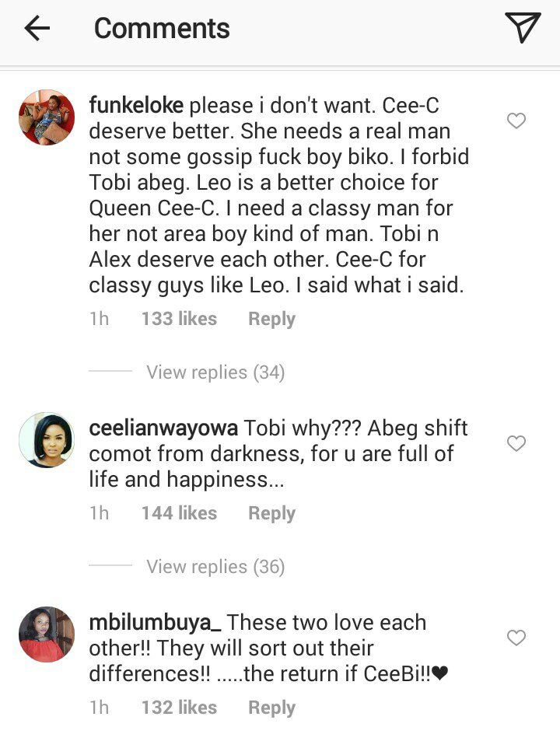The width and height of the screenshot is (560, 734).
Task: Reply to ceelianwayowa's comment
Action: click(271, 513)
